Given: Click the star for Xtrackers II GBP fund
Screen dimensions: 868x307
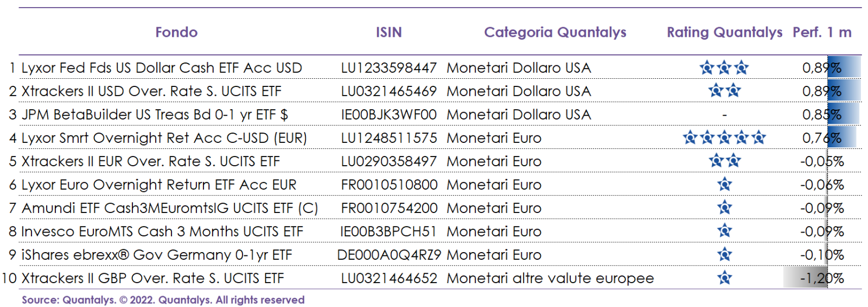Looking at the screenshot, I should 724,278.
